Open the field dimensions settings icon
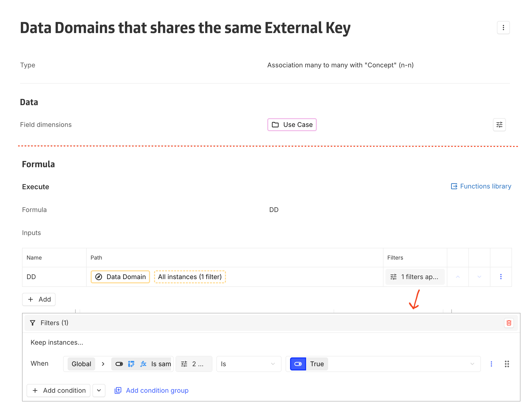Image resolution: width=532 pixels, height=415 pixels. pos(499,125)
